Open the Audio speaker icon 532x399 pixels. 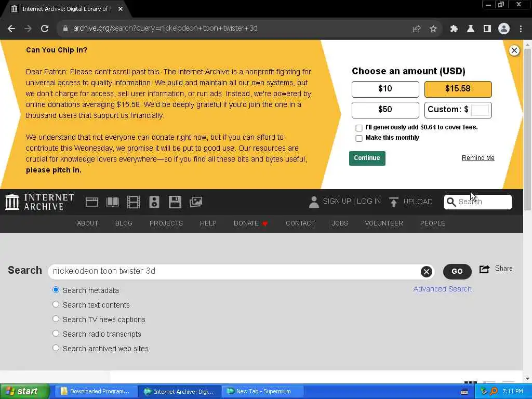click(x=154, y=202)
